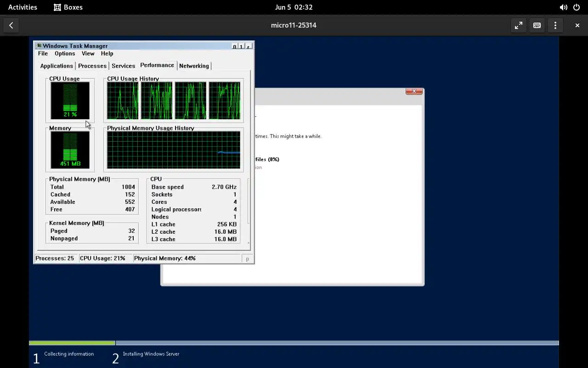Open the Activities overview

(x=23, y=7)
